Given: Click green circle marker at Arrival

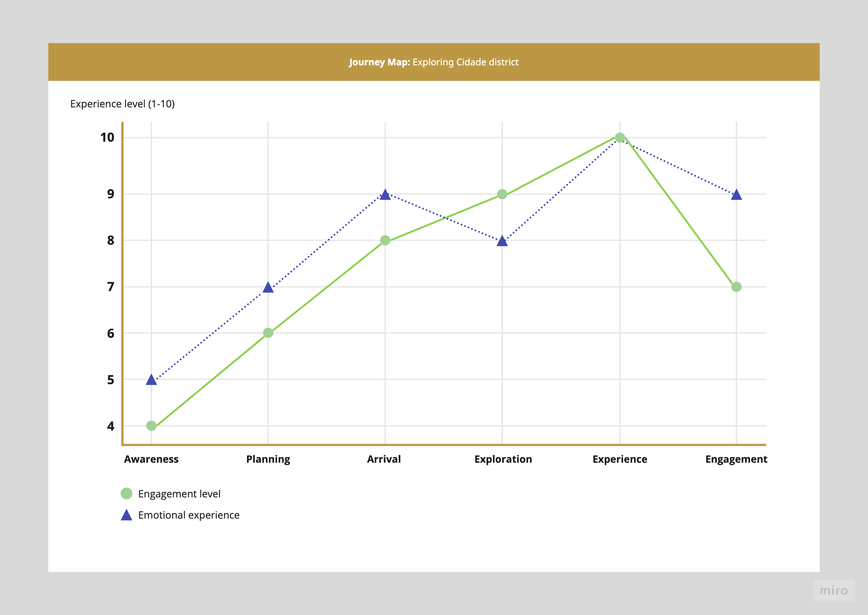Looking at the screenshot, I should point(385,240).
